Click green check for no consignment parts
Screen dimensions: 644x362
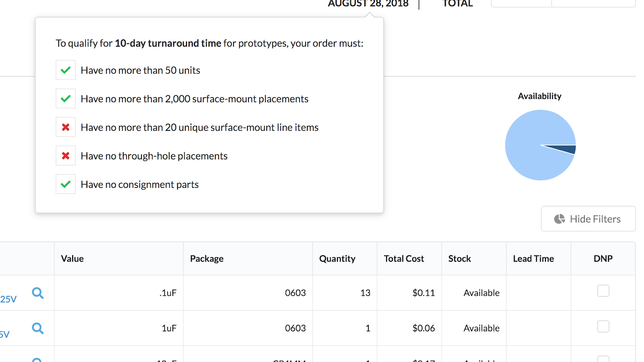pyautogui.click(x=66, y=184)
